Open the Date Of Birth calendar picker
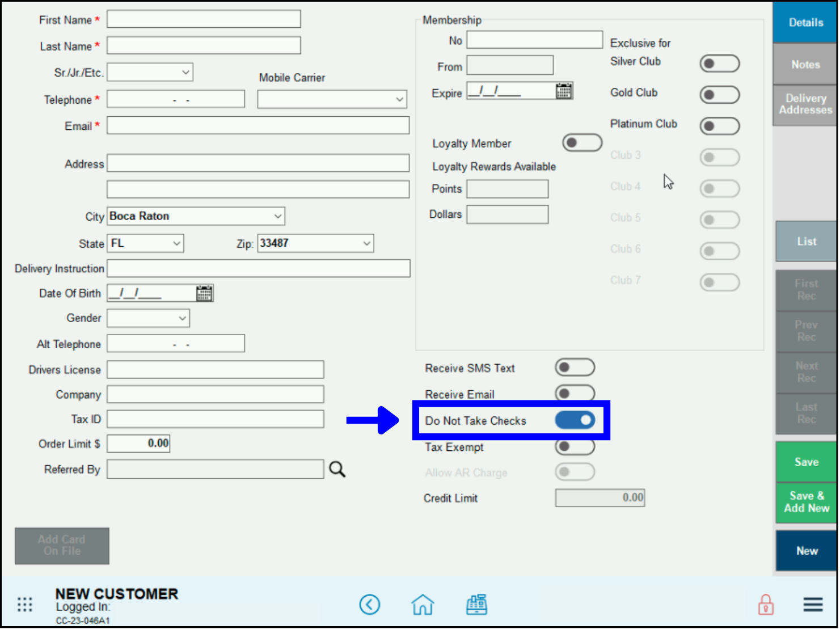The height and width of the screenshot is (629, 840). (x=204, y=293)
